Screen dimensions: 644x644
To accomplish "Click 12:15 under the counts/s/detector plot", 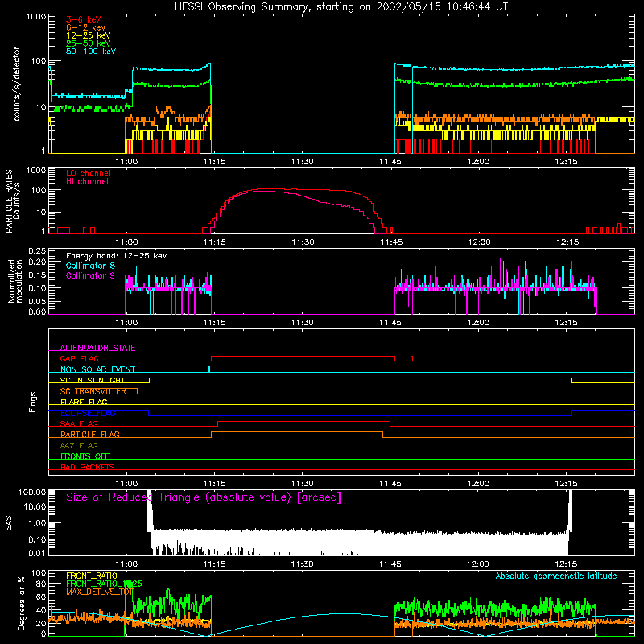I will [x=566, y=162].
